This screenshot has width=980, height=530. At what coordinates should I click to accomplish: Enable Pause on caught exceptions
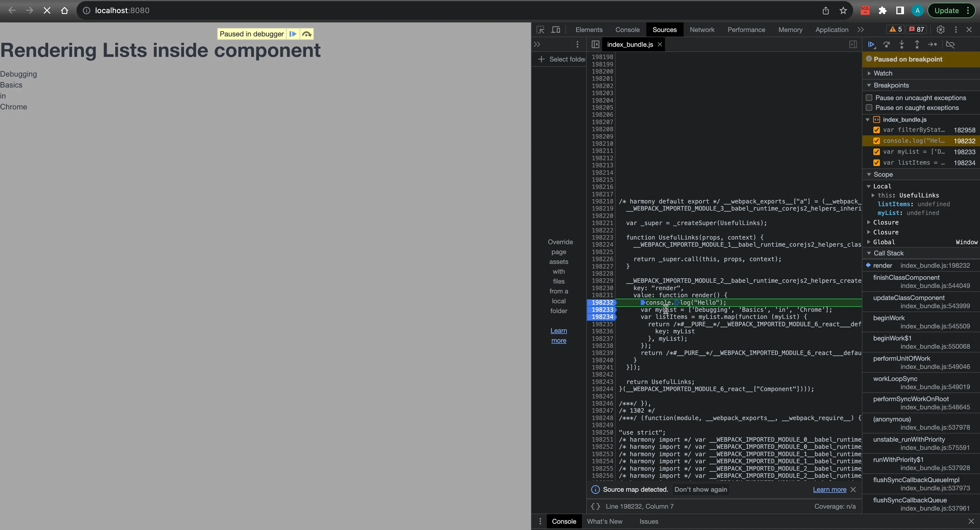coord(869,108)
